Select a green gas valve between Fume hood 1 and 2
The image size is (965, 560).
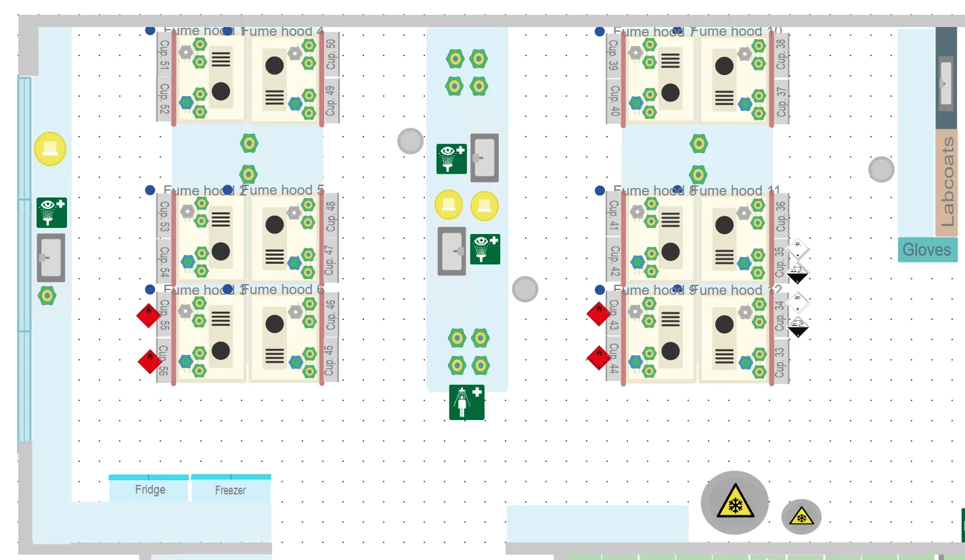click(248, 143)
